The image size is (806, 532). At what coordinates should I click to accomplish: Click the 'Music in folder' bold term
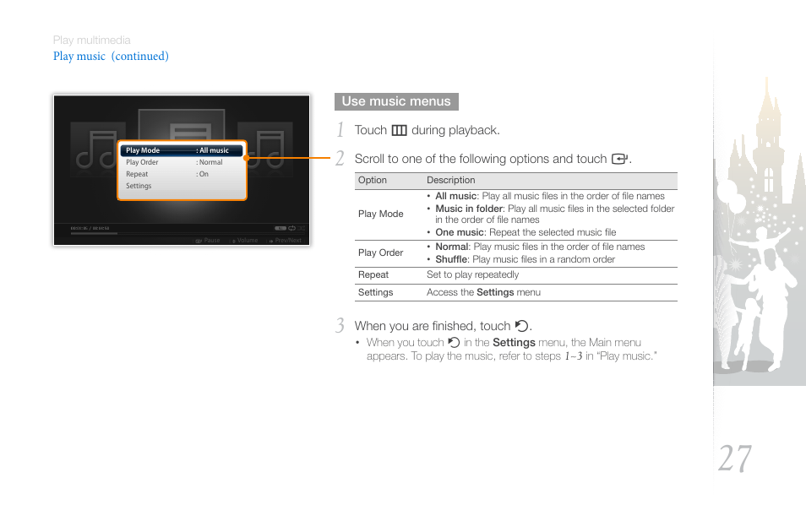coord(469,209)
